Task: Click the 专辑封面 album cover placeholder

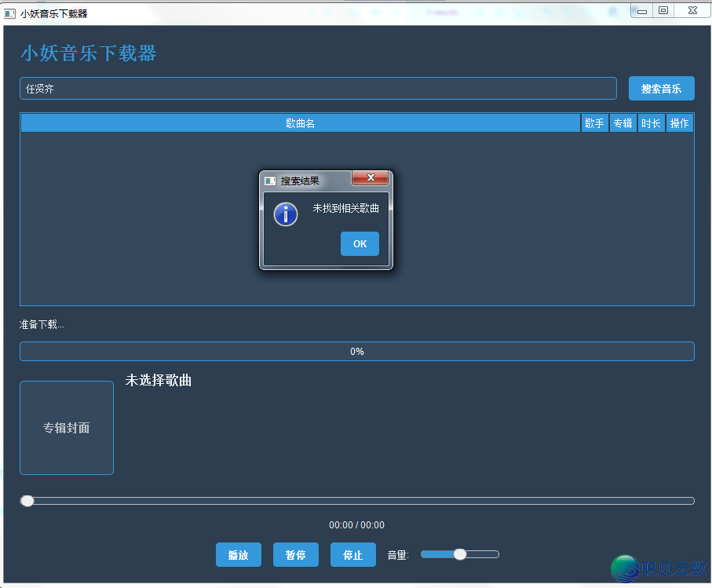Action: [x=67, y=428]
